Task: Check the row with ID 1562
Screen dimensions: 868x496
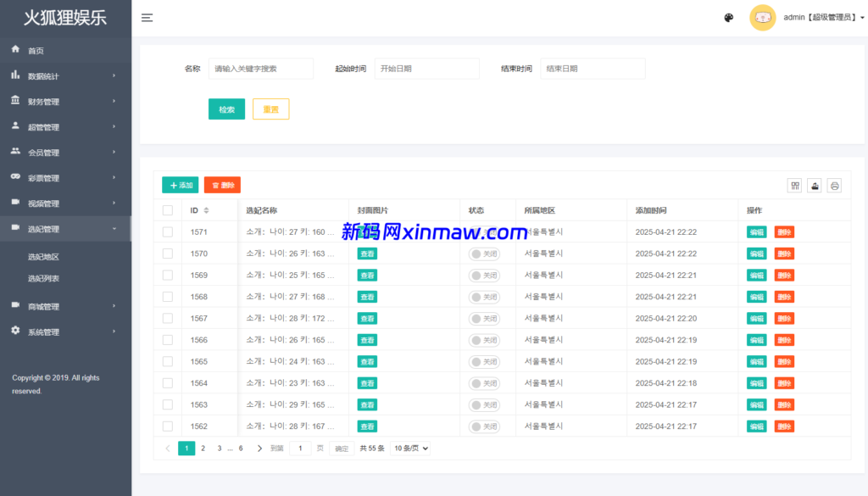Action: (168, 426)
